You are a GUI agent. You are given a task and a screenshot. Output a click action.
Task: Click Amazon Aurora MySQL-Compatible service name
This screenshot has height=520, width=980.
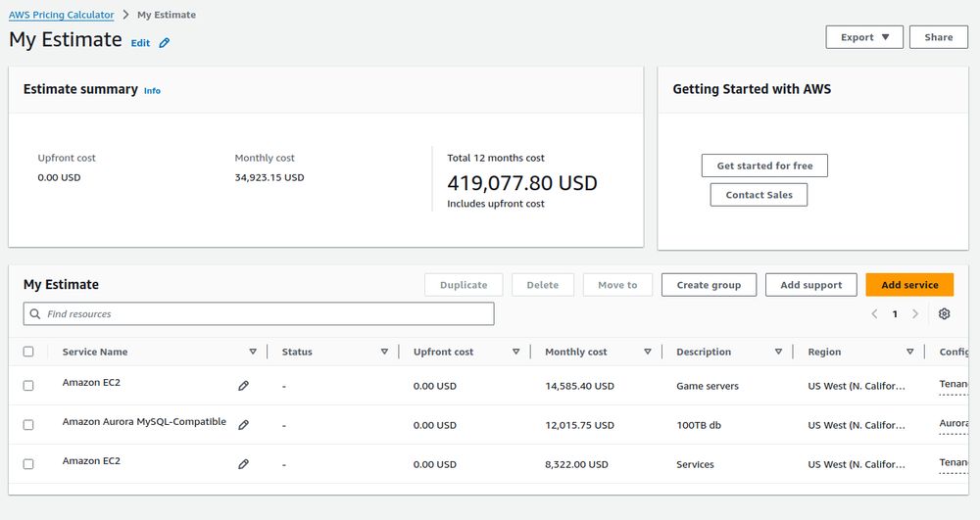[144, 421]
